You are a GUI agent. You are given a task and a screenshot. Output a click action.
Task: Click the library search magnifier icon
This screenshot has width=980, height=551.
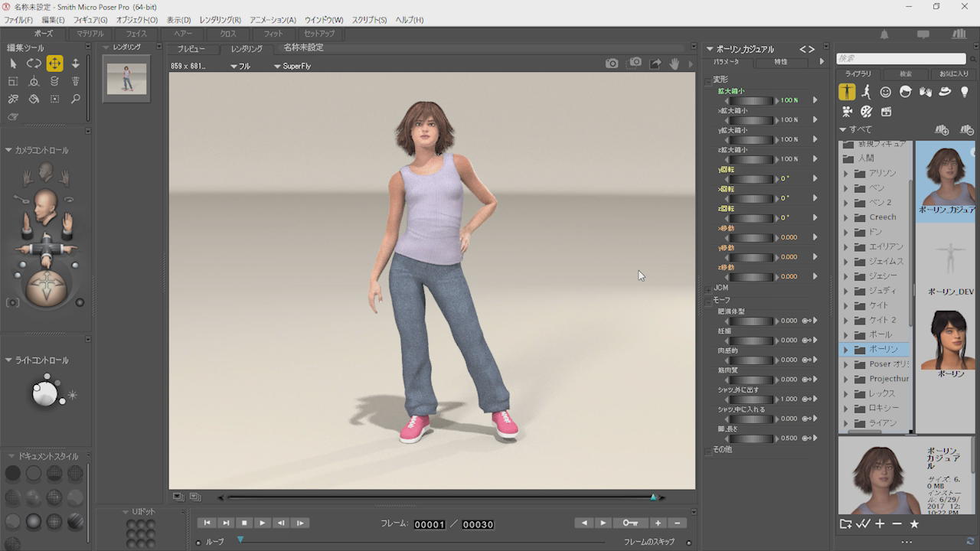click(973, 58)
